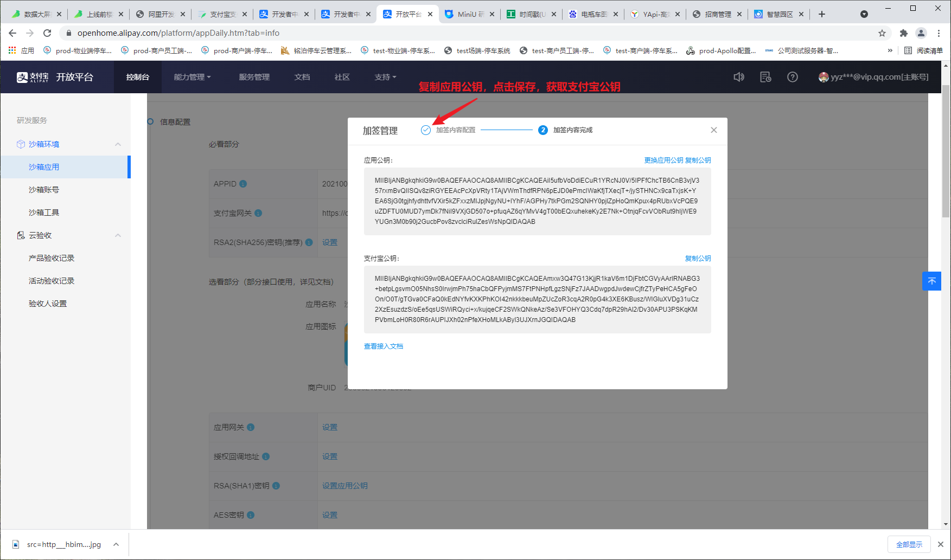Screen dimensions: 951x560
Task: Click the 应用网关 info icon
Action: pyautogui.click(x=251, y=427)
